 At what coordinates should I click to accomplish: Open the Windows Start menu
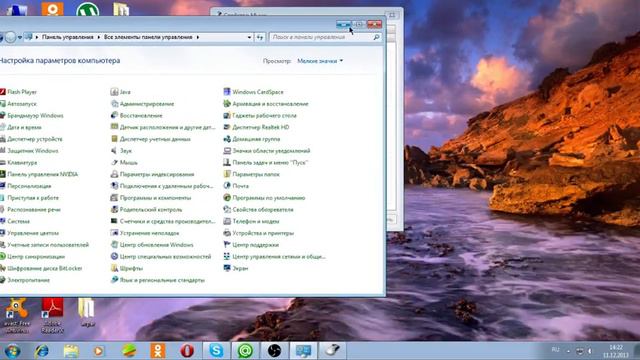pos(12,351)
